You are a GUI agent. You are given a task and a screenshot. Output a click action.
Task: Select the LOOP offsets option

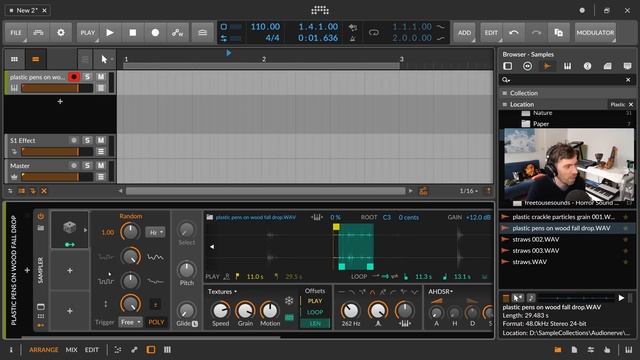(315, 312)
